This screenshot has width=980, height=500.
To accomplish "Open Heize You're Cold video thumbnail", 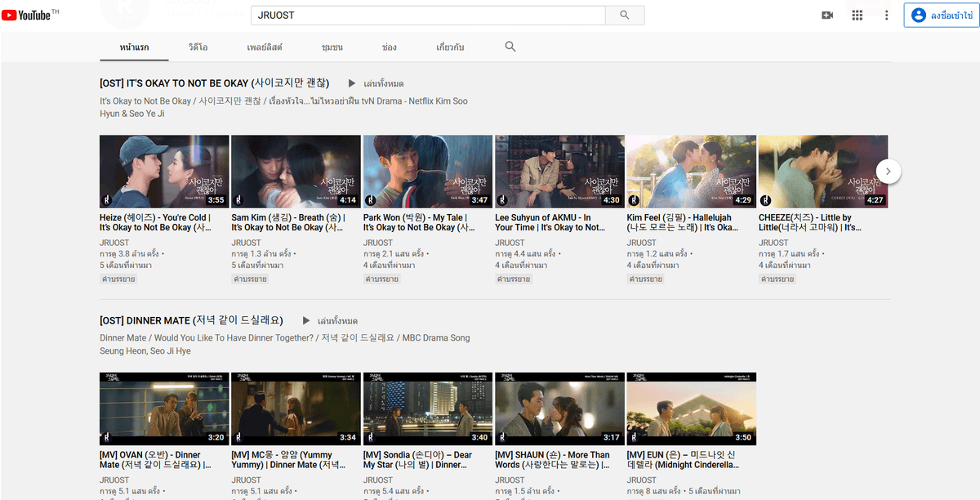I will [x=164, y=172].
